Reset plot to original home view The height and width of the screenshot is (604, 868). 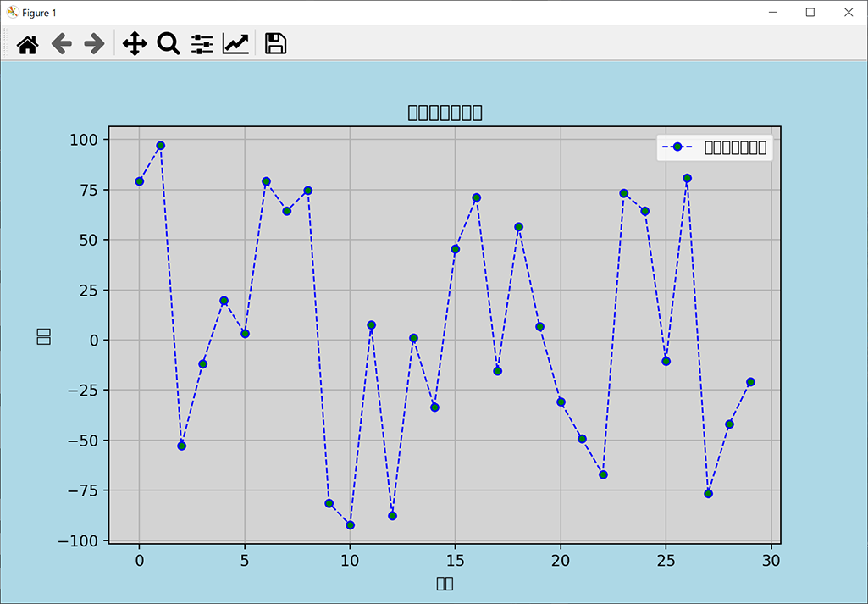point(28,44)
